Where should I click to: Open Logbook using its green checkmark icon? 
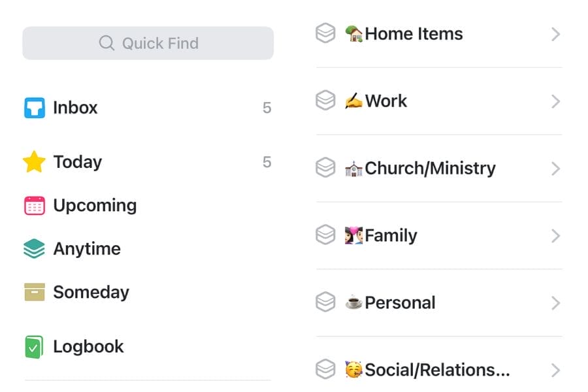click(x=35, y=346)
